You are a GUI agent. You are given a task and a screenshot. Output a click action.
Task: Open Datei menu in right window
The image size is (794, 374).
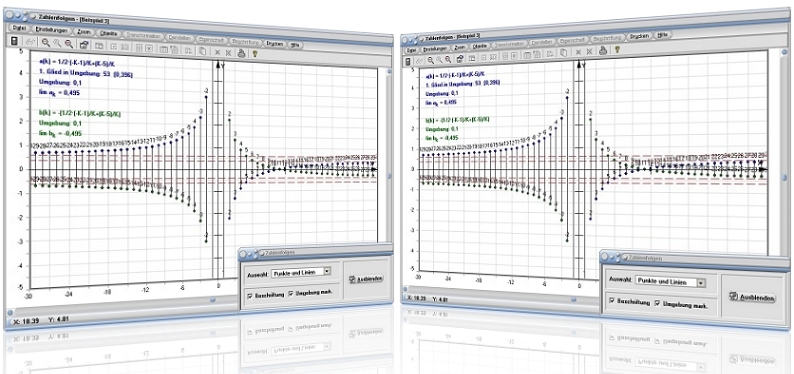point(411,50)
